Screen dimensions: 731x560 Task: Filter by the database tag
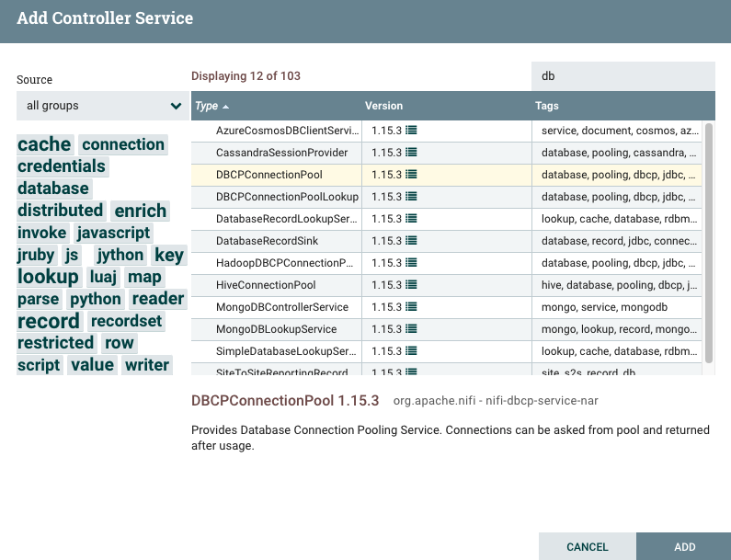tap(53, 189)
